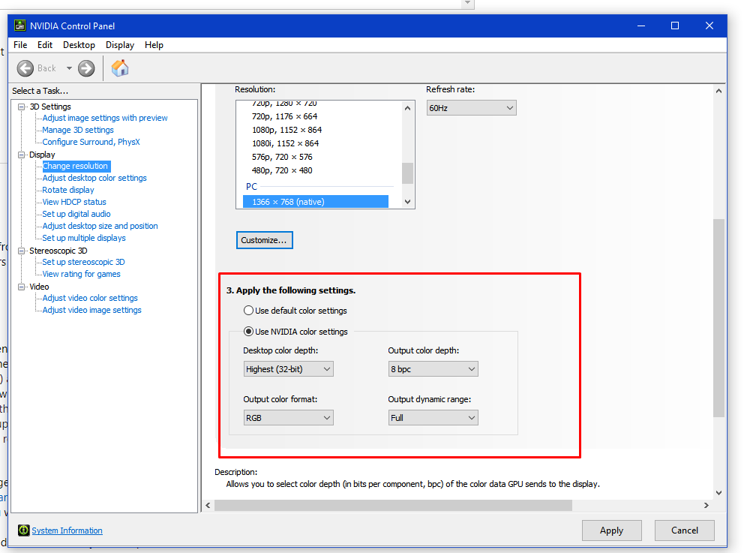Screen dimensions: 756x553
Task: Click the System Information icon
Action: (x=24, y=530)
